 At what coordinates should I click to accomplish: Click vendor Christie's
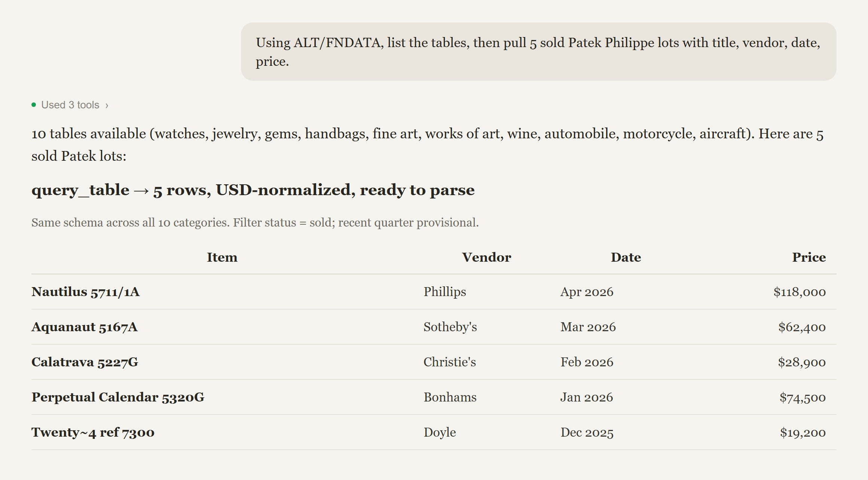point(450,362)
